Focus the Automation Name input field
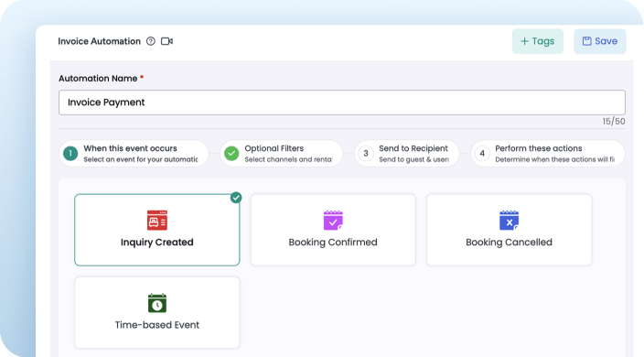Screen dimensions: 644x357 point(342,103)
